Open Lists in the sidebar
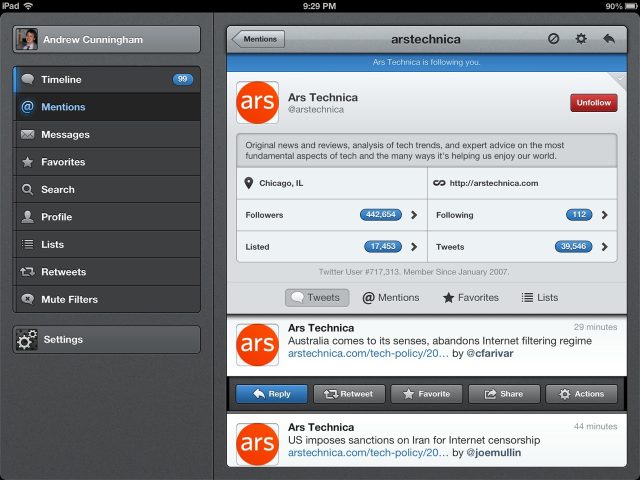The width and height of the screenshot is (640, 480). [107, 244]
